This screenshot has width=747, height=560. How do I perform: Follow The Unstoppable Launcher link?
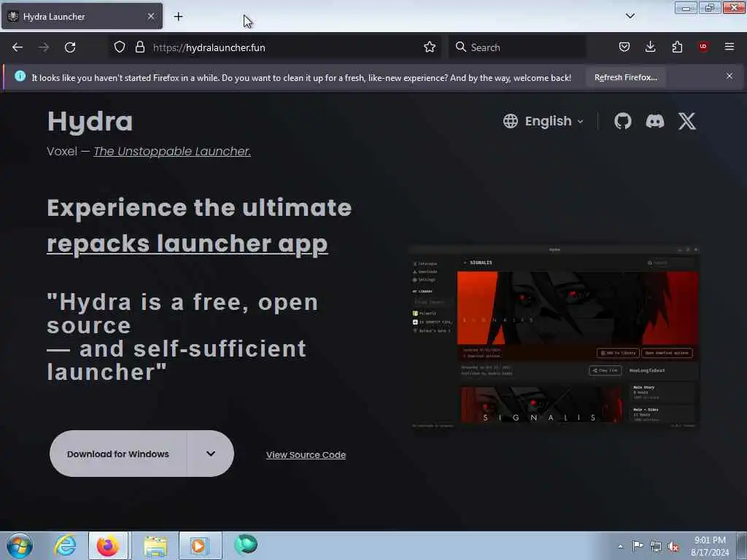click(172, 152)
